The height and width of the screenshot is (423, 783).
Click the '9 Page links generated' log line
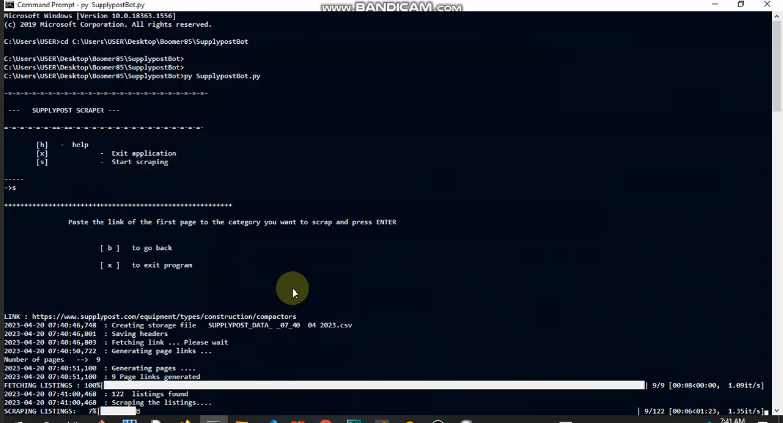pos(102,377)
